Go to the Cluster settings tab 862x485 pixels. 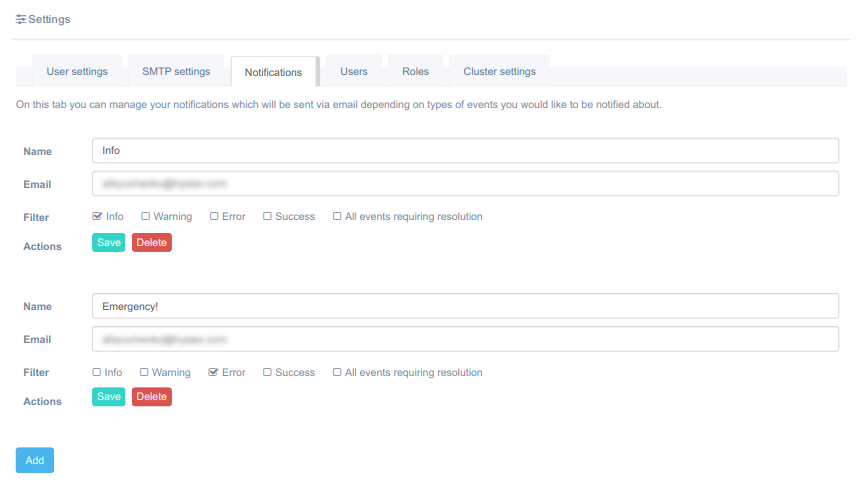[x=499, y=72]
